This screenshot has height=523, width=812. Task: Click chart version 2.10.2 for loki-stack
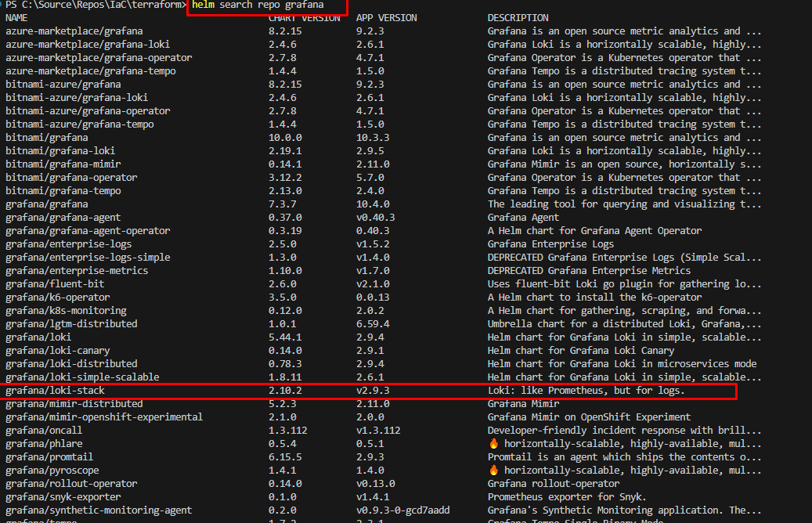pos(284,391)
